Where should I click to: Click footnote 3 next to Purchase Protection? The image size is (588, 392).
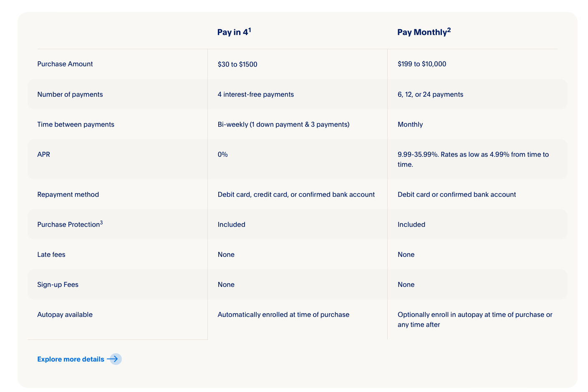[x=101, y=222]
